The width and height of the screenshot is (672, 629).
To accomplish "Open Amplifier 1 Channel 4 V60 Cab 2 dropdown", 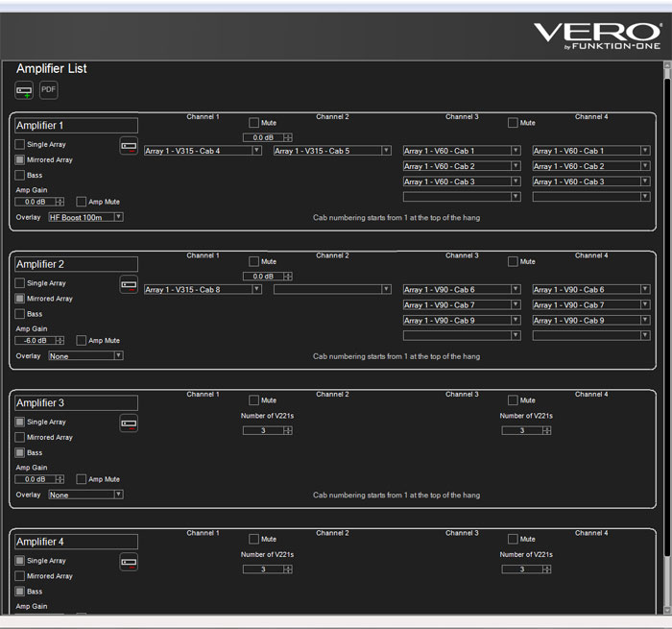I will coord(591,166).
